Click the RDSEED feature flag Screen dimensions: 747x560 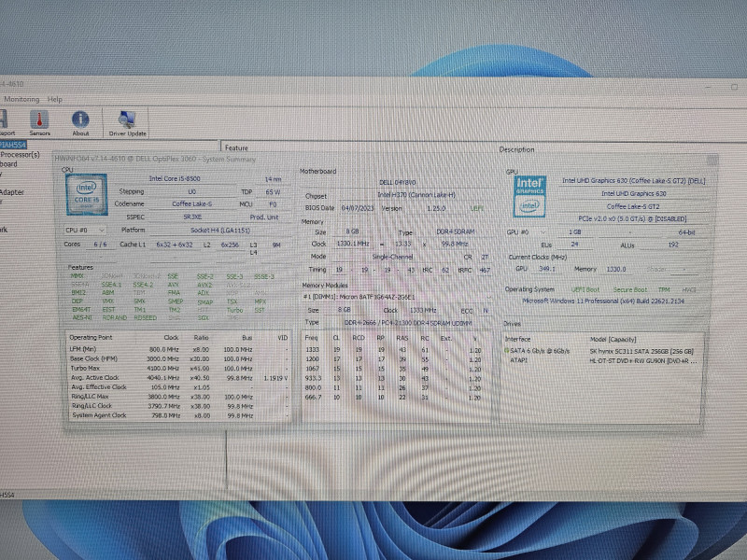(146, 317)
